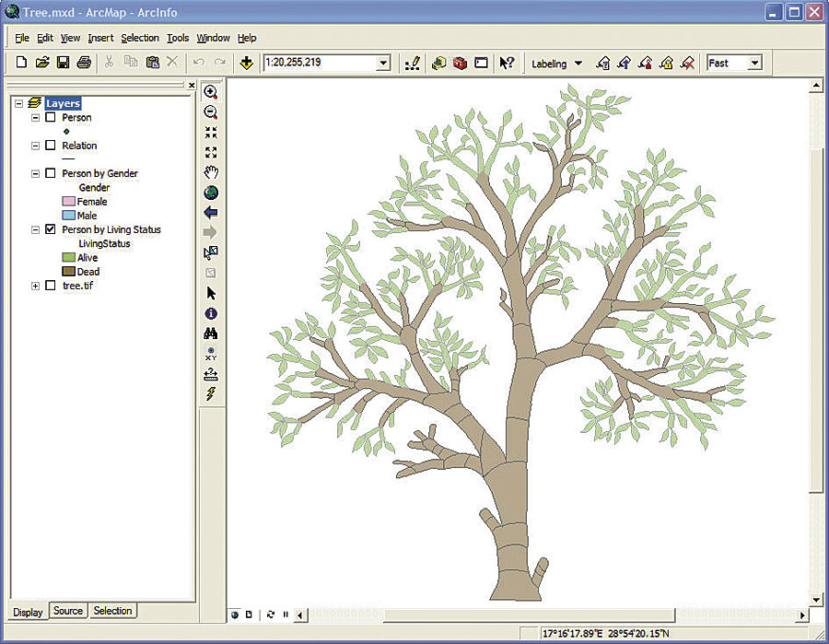Screen dimensions: 829x644
Task: Collapse the Person layer legend
Action: pyautogui.click(x=35, y=117)
